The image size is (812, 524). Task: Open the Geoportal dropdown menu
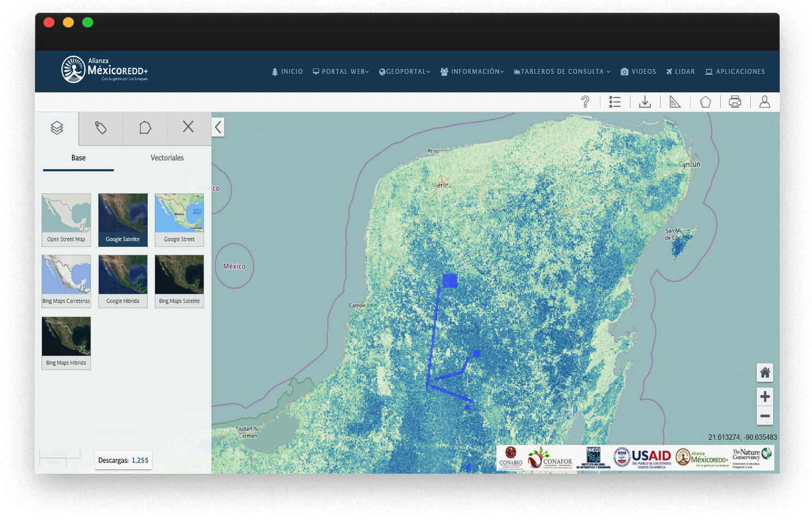click(405, 72)
